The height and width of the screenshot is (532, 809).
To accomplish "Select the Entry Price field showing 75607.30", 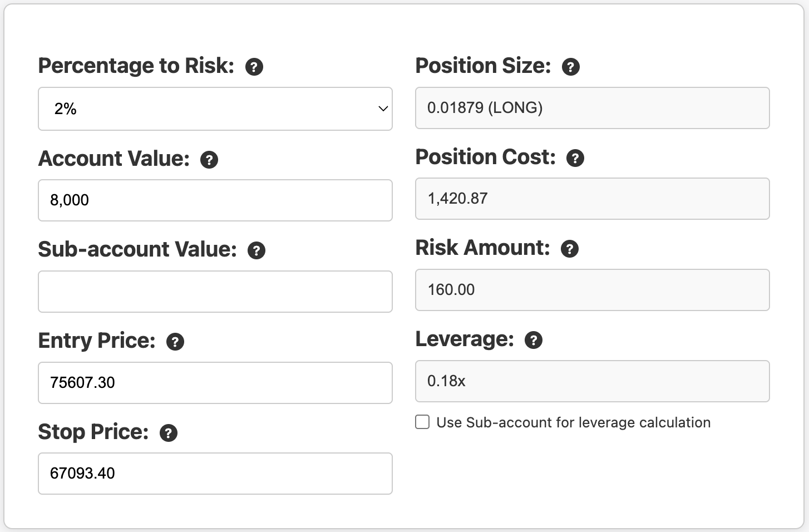I will pos(215,382).
